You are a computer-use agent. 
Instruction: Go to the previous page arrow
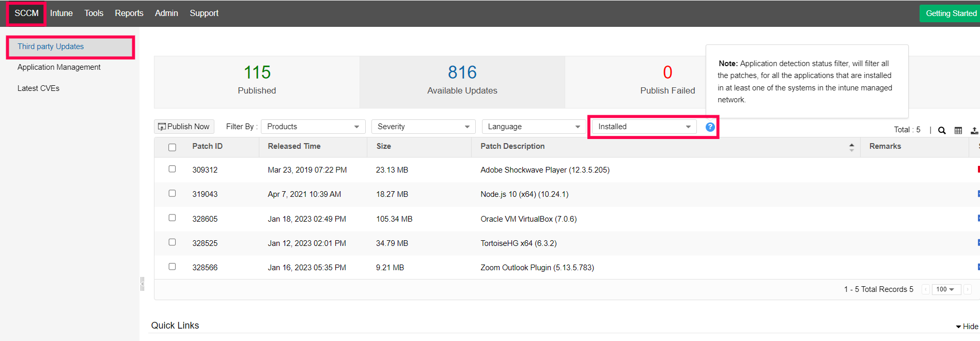coord(926,289)
